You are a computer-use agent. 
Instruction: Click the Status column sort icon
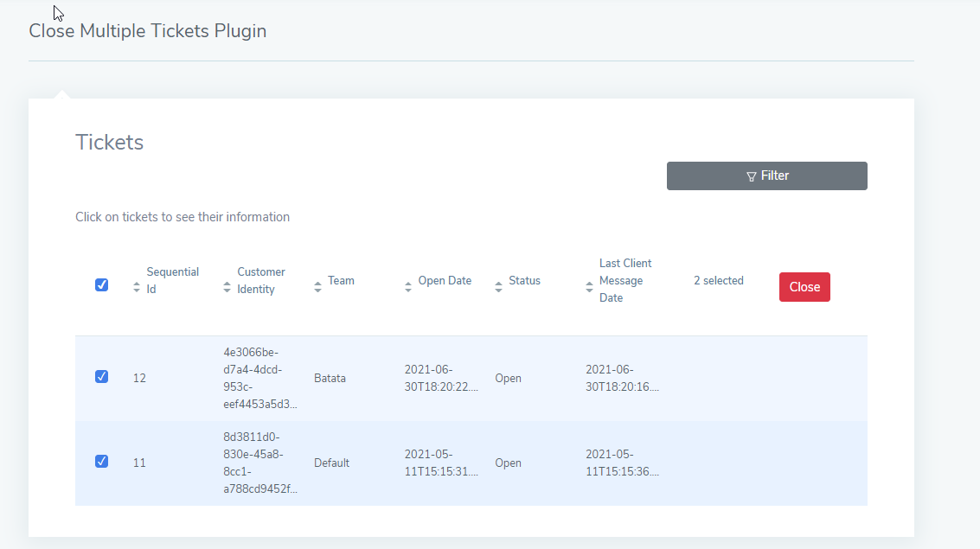tap(499, 287)
